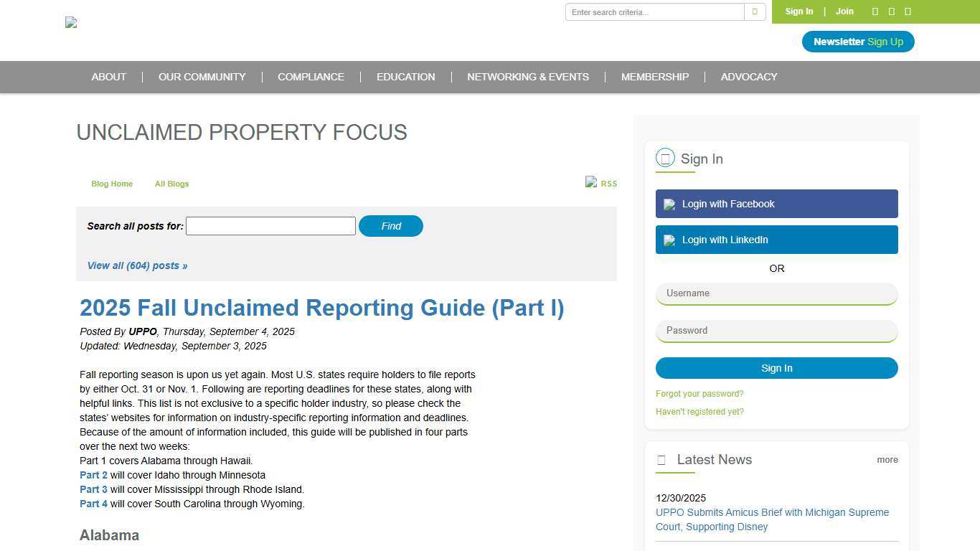Viewport: 980px width, 551px height.
Task: Click the search icon in the header
Action: coord(753,11)
